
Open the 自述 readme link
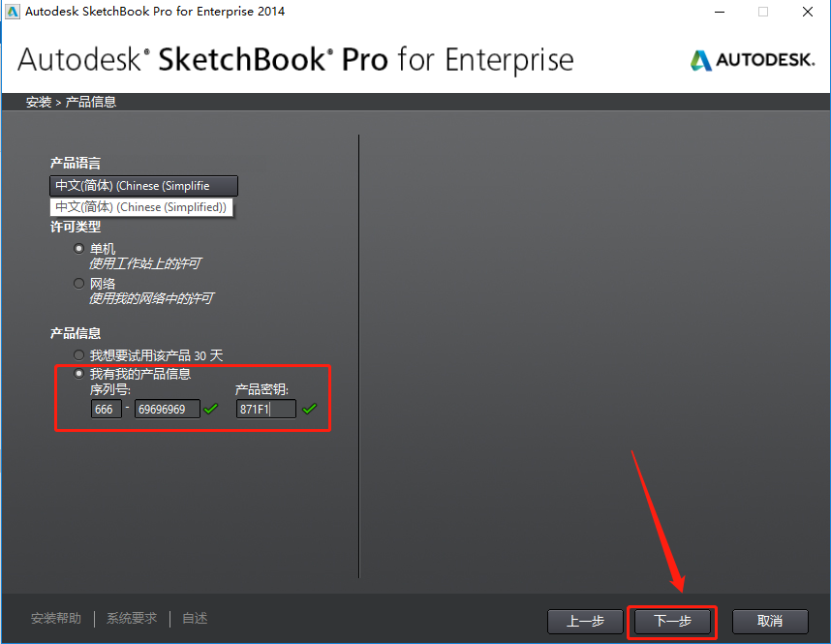tap(195, 618)
